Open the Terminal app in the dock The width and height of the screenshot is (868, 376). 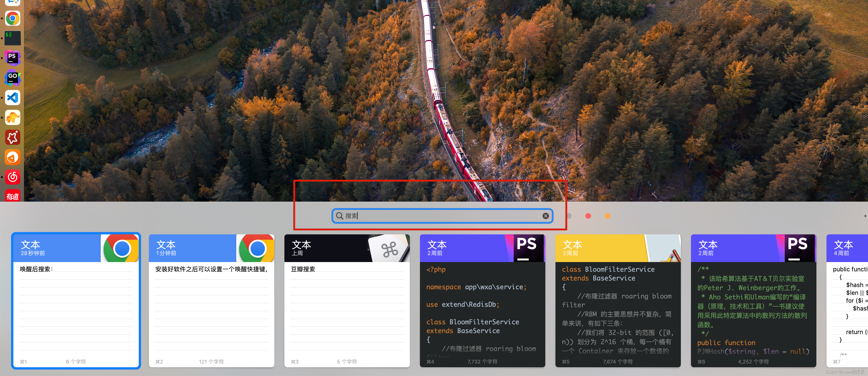pos(12,38)
